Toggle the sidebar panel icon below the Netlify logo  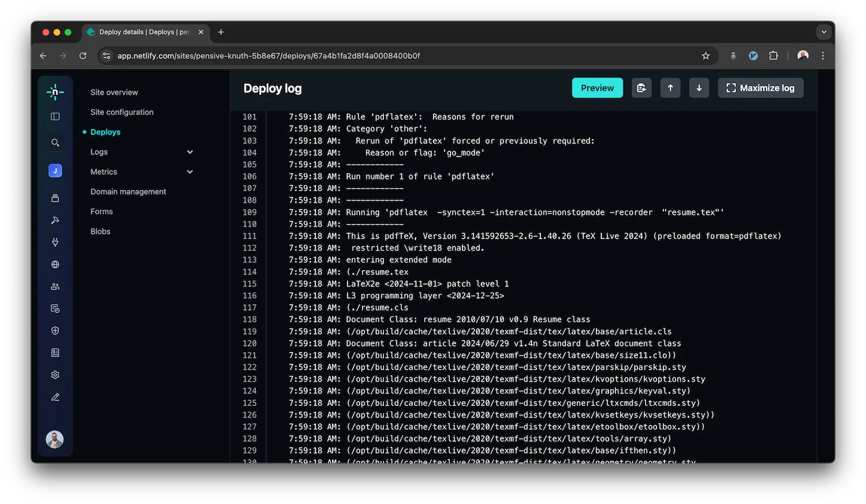tap(55, 117)
